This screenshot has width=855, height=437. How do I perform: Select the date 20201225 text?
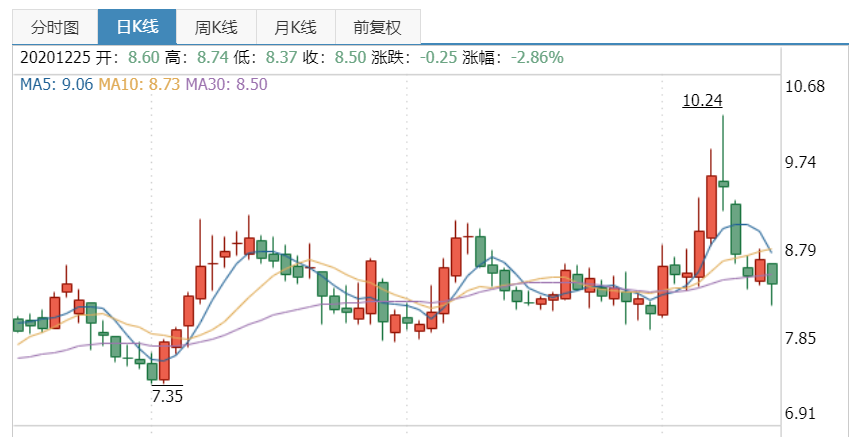55,57
